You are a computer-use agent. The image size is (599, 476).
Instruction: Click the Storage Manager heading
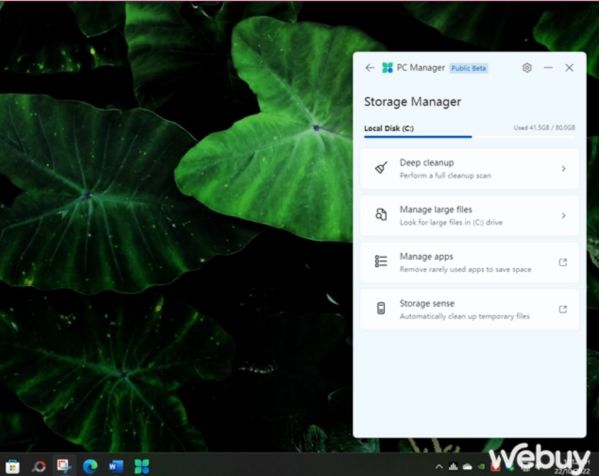(x=412, y=102)
